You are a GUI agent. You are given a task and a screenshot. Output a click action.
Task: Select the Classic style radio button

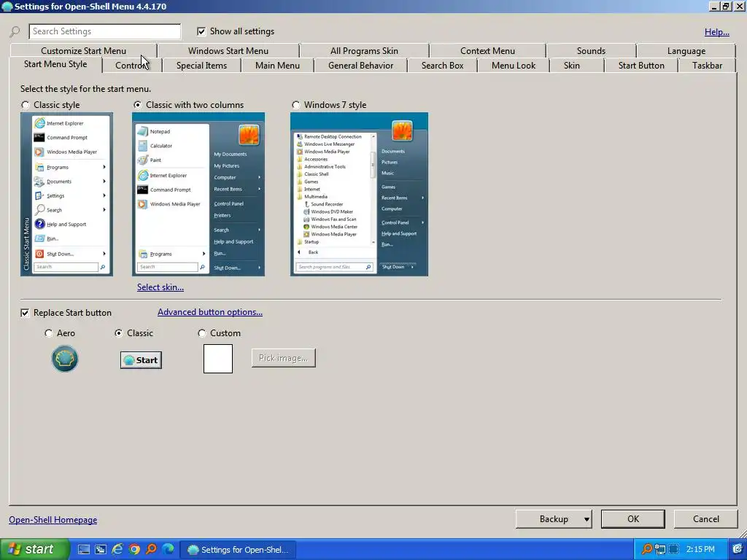point(26,105)
